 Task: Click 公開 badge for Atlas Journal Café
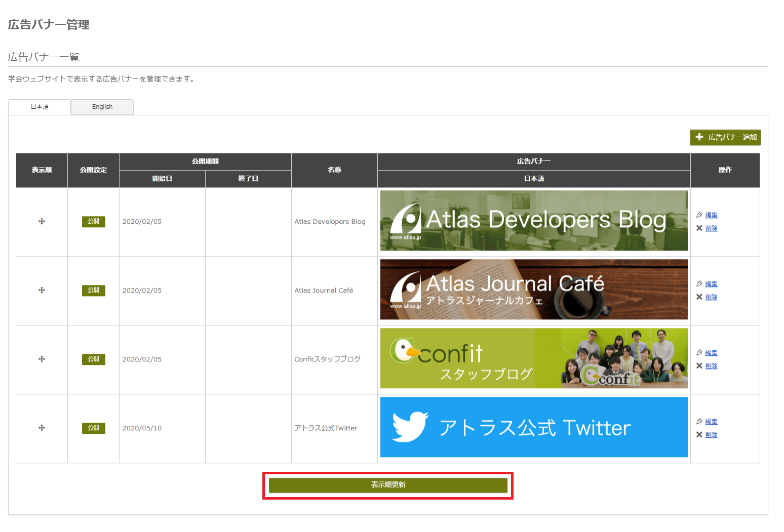(94, 290)
